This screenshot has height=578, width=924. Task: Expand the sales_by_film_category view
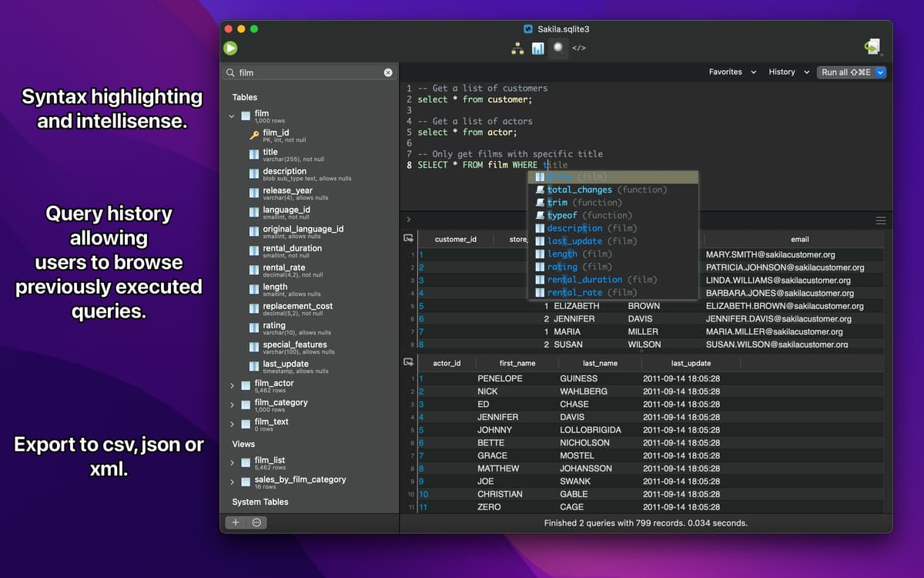click(232, 482)
